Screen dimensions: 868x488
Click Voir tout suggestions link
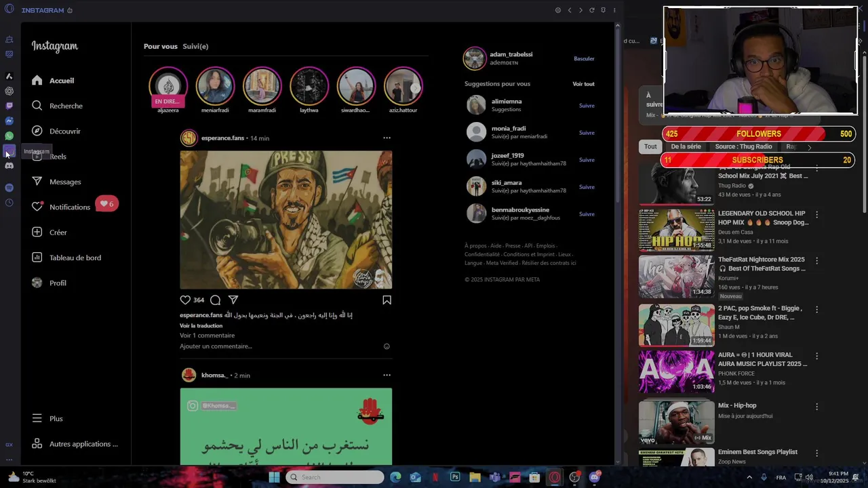pos(583,84)
